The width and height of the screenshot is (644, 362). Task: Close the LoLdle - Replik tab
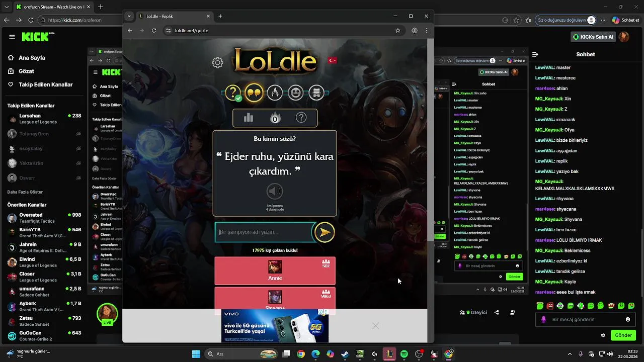click(208, 16)
